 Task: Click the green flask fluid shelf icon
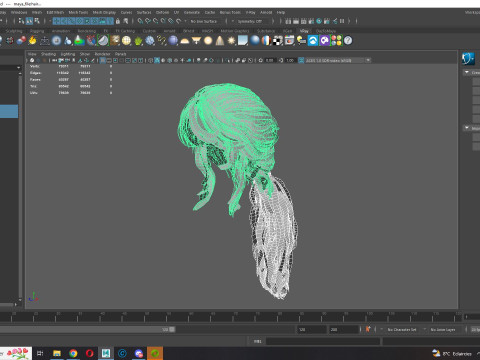pyautogui.click(x=79, y=41)
